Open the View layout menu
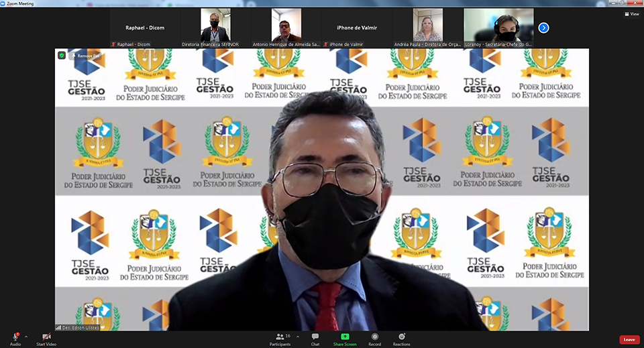The image size is (644, 348). pyautogui.click(x=631, y=13)
